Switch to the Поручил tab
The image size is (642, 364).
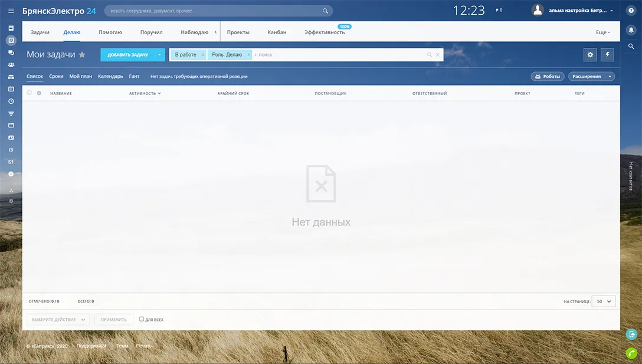152,32
